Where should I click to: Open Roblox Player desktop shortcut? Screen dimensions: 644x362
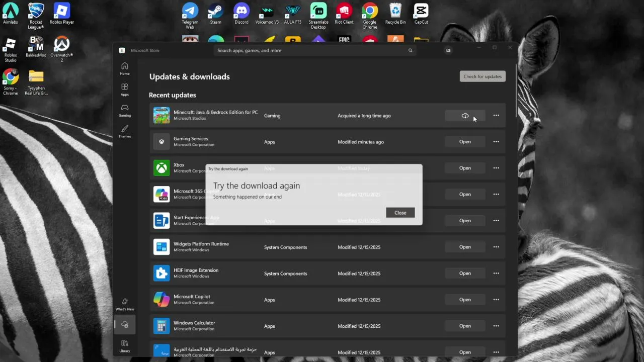point(61,14)
